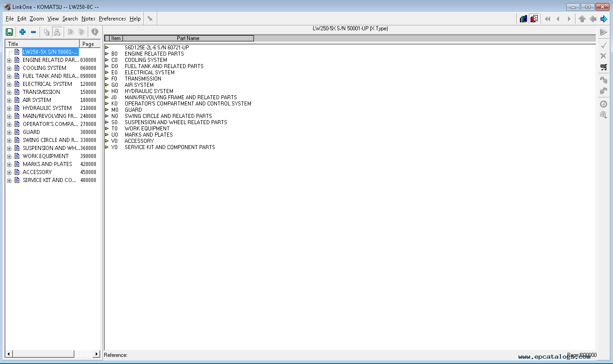Open the View menu

coord(53,19)
